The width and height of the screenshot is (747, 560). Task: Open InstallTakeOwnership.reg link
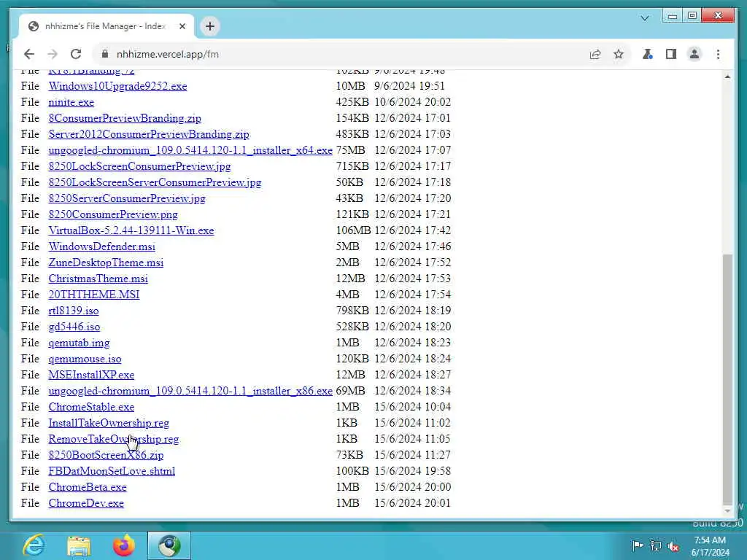109,423
